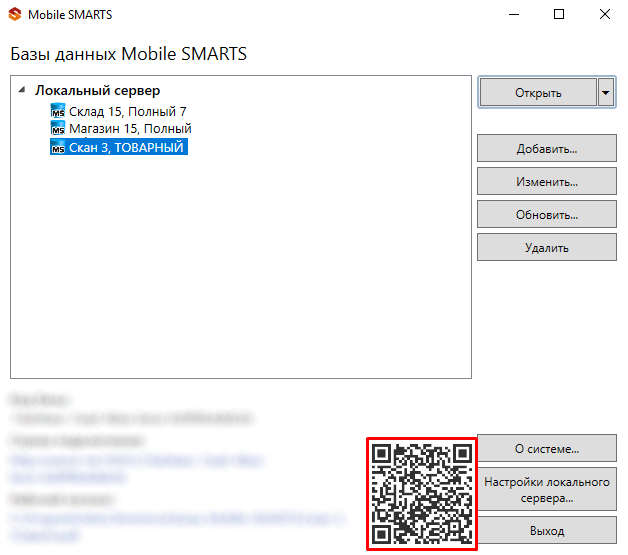This screenshot has width=628, height=555.
Task: Click the Добавить... button
Action: 547,148
